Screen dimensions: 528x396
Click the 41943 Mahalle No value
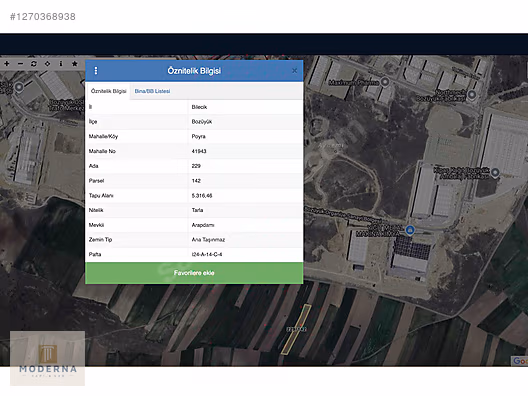(x=199, y=151)
